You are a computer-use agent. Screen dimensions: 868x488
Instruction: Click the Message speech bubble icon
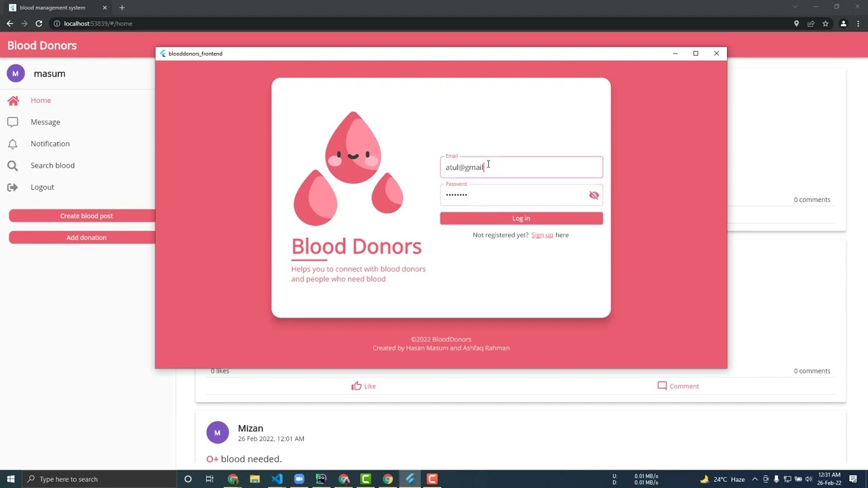coord(13,122)
